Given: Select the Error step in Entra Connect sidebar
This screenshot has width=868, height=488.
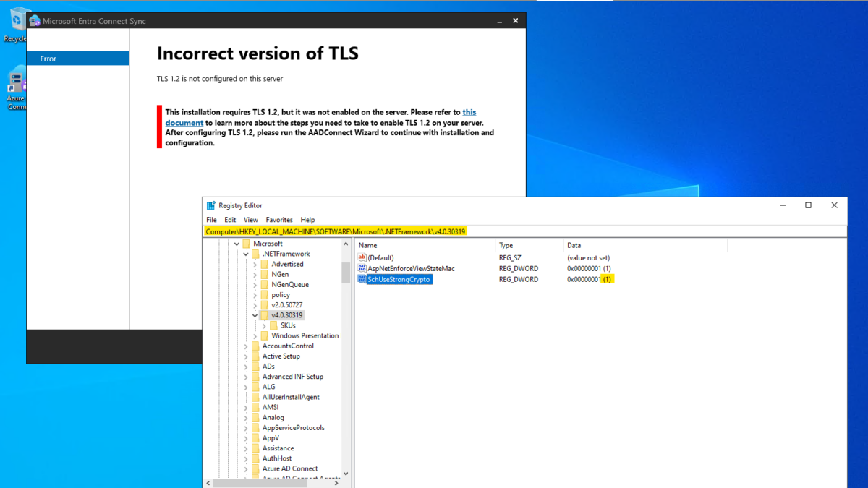Looking at the screenshot, I should pyautogui.click(x=78, y=59).
